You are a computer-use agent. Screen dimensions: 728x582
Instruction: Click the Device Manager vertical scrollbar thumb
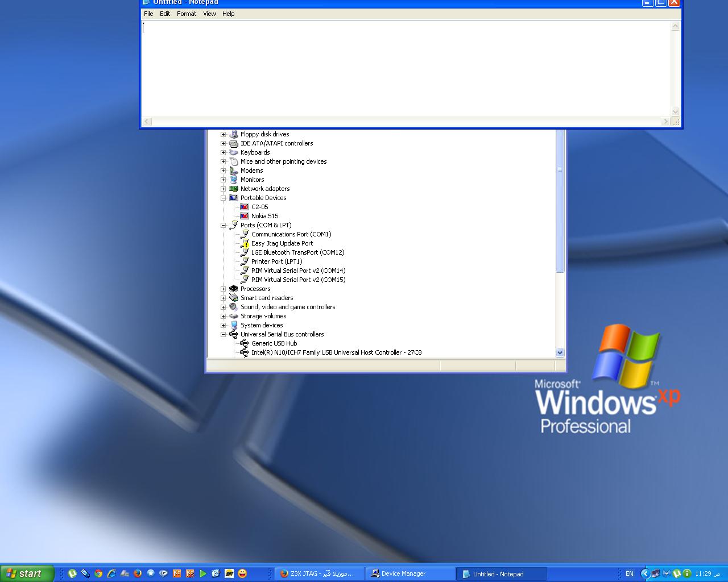pyautogui.click(x=560, y=200)
